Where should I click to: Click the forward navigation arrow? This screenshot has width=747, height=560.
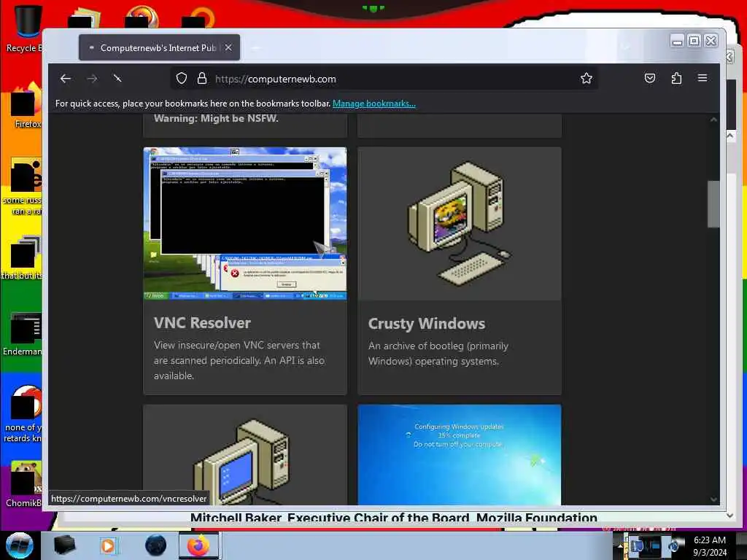pyautogui.click(x=92, y=79)
